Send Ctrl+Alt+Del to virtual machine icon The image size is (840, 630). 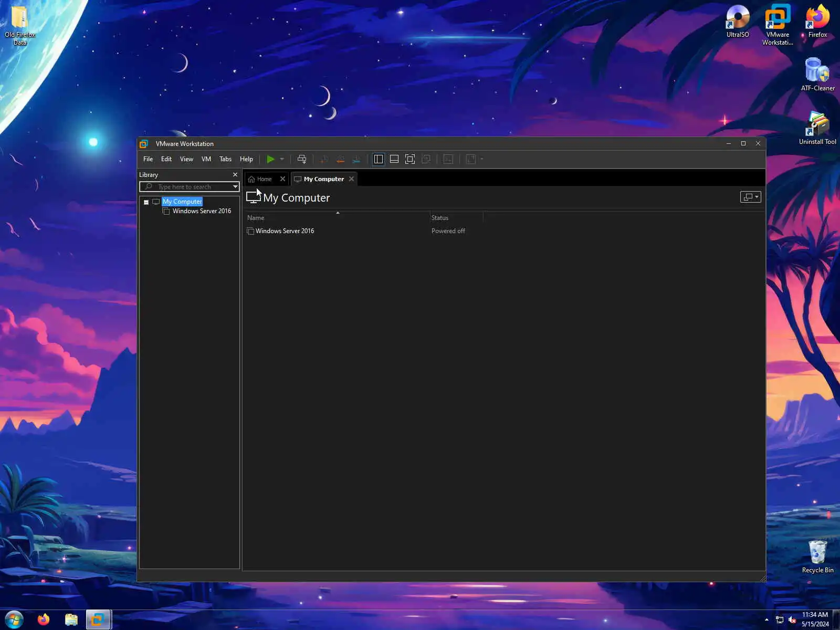point(302,159)
